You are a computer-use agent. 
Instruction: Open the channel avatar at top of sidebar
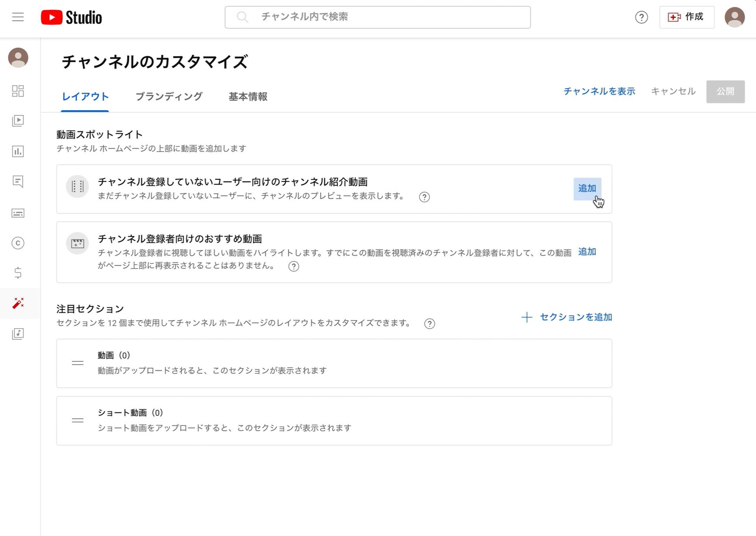(x=18, y=57)
